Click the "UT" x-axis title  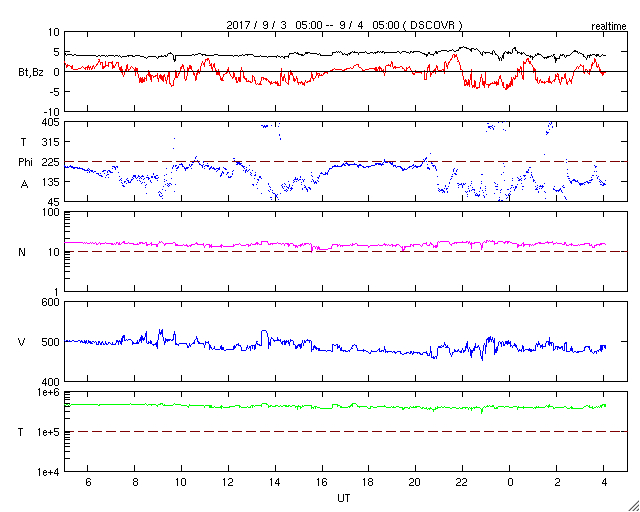point(344,498)
